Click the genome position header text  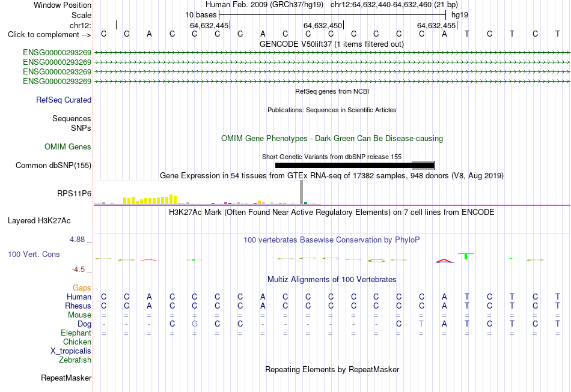click(332, 5)
